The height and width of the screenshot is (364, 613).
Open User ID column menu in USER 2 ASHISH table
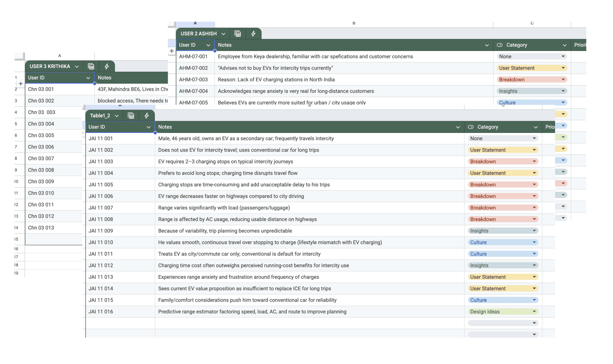[x=208, y=45]
